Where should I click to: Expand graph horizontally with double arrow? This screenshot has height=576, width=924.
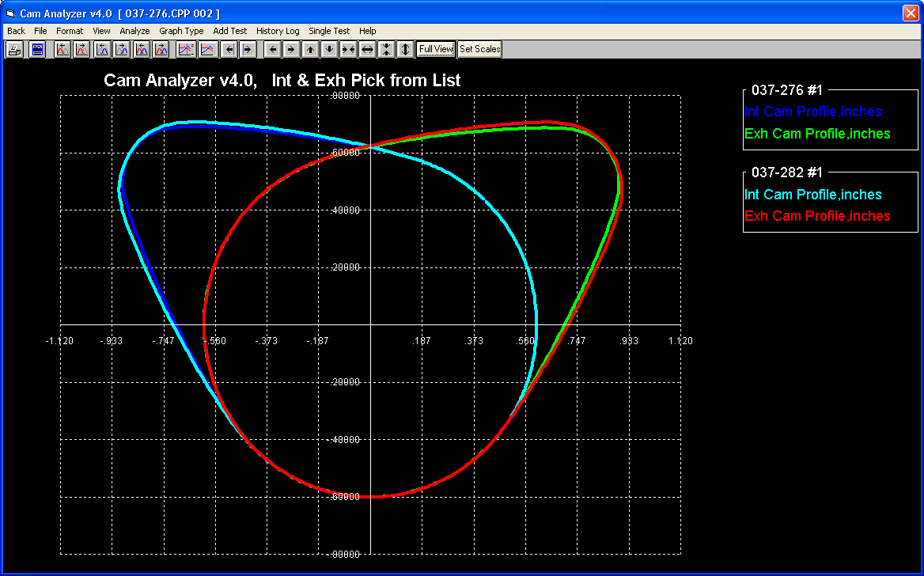click(x=367, y=50)
